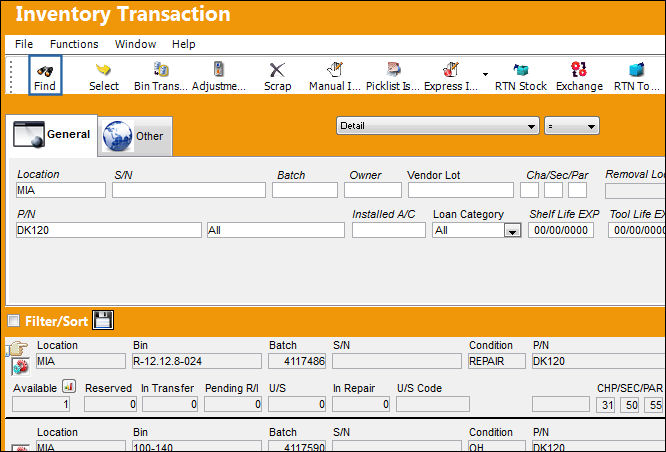Click the Vendor Lot input field
The image size is (666, 452).
point(461,190)
